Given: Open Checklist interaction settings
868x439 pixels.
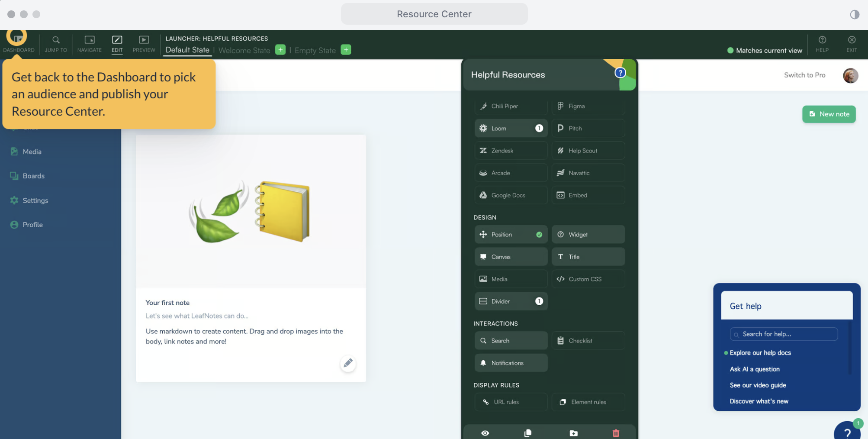Looking at the screenshot, I should (588, 341).
